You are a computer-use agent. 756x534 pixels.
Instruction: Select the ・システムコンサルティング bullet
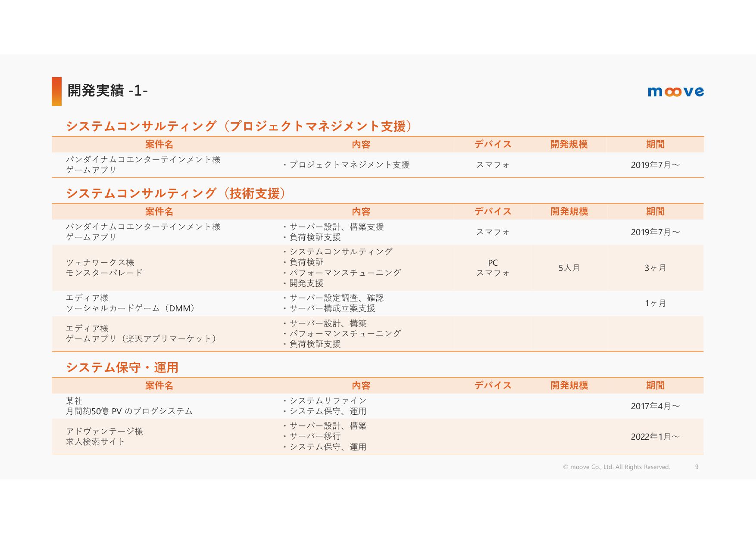[x=337, y=251]
